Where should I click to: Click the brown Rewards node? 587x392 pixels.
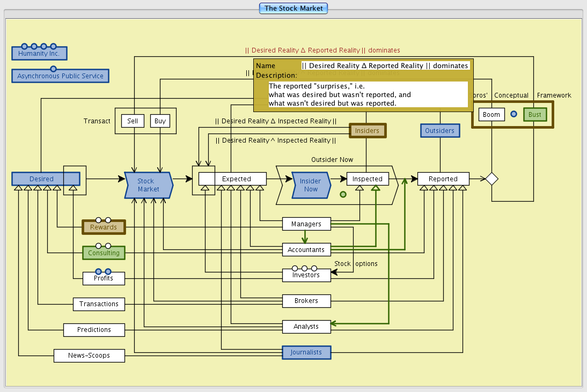[x=103, y=227]
